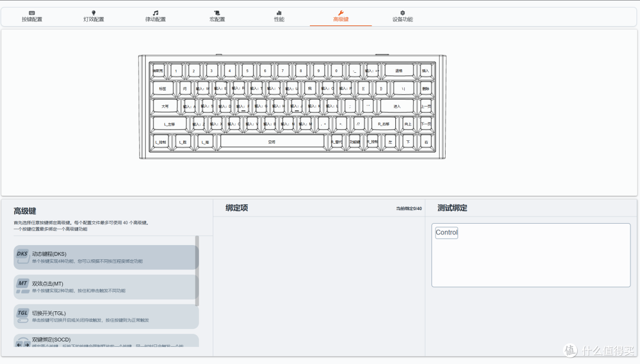Select the 大写 caps lock key

click(165, 106)
